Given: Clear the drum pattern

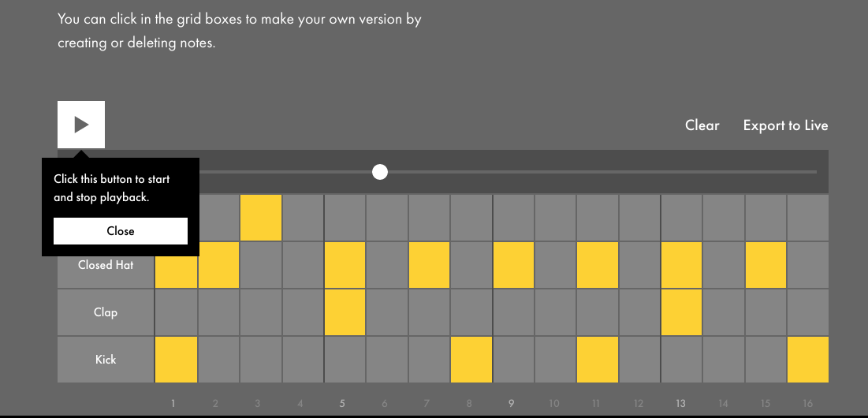Looking at the screenshot, I should click(x=702, y=125).
